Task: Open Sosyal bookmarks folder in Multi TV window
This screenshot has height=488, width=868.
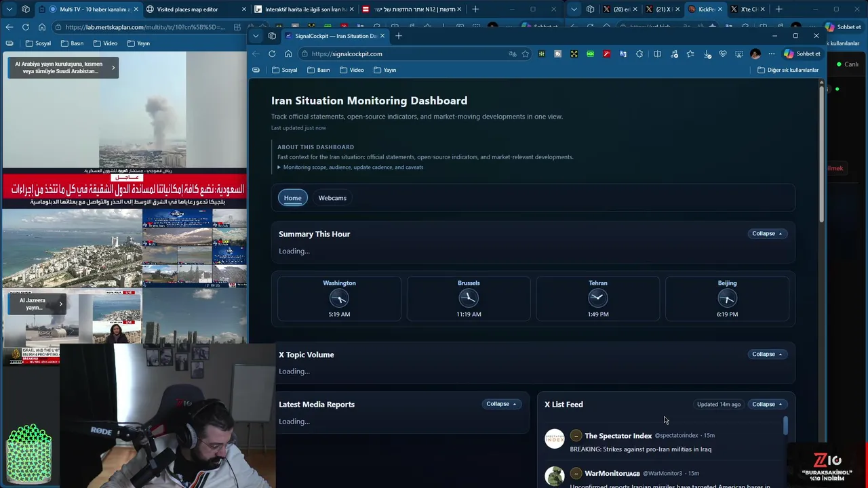Action: [x=38, y=43]
